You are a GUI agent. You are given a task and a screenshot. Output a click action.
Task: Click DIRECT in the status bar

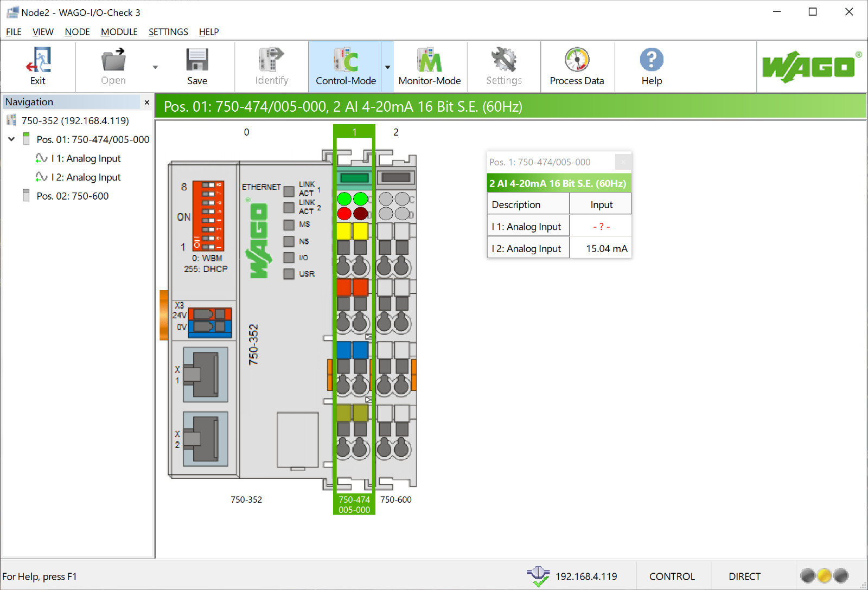(x=744, y=576)
